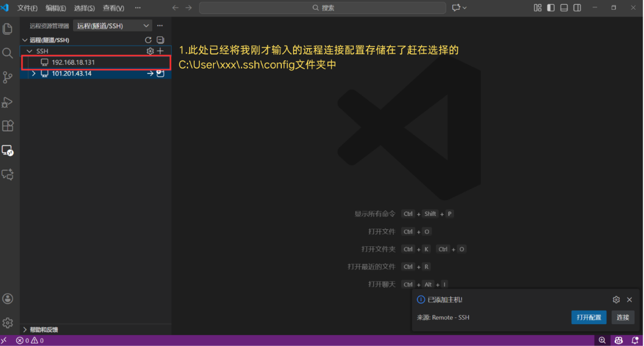
Task: Open the Manage gear in activity bar
Action: (x=7, y=323)
